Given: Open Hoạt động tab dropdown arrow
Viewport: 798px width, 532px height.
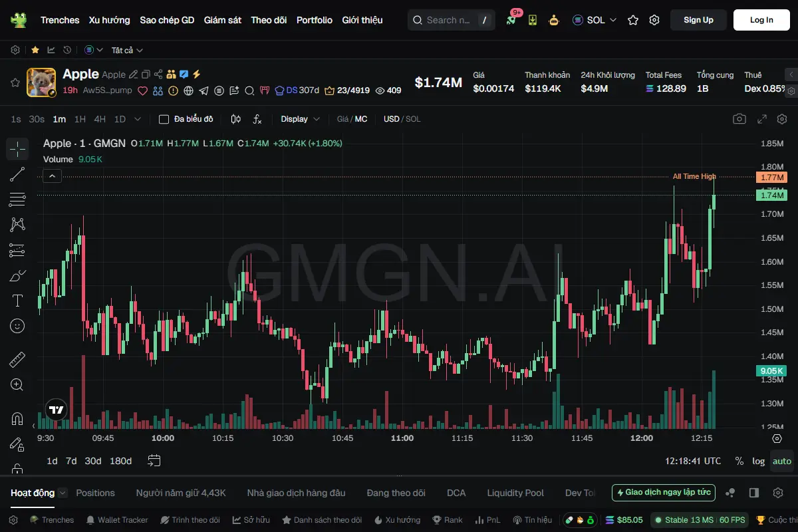Looking at the screenshot, I should [63, 493].
